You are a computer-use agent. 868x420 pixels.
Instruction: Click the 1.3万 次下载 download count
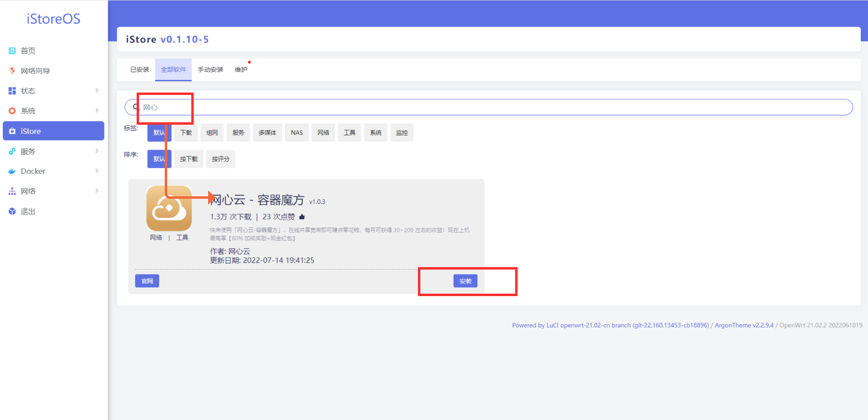(231, 217)
